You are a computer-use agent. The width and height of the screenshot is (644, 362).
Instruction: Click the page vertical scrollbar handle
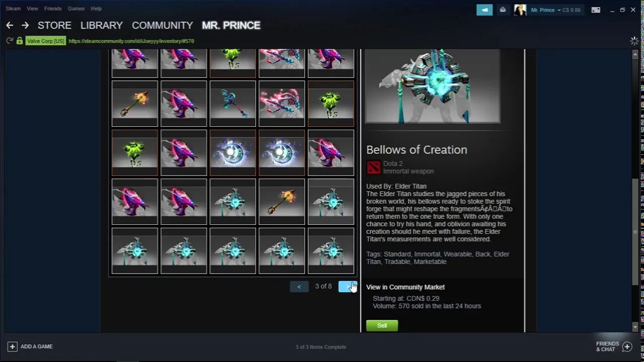coord(635,232)
